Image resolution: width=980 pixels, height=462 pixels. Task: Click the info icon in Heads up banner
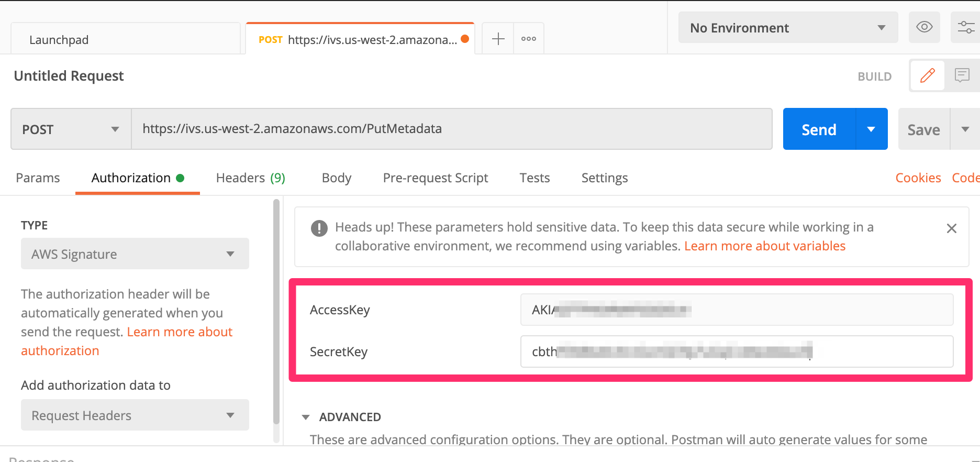coord(319,228)
